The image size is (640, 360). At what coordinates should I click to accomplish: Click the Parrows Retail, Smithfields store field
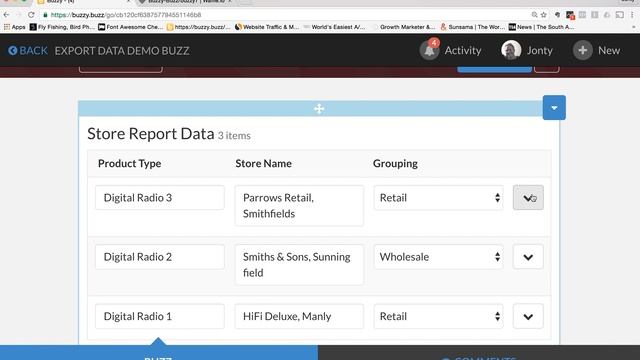[299, 206]
